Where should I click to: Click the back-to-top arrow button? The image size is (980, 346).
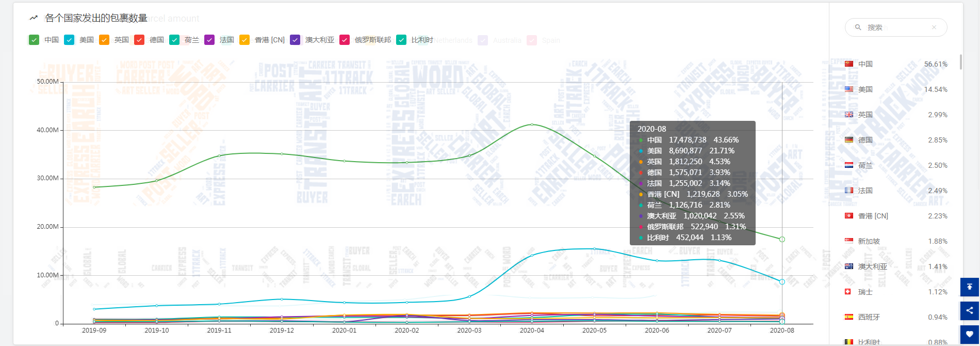click(970, 287)
